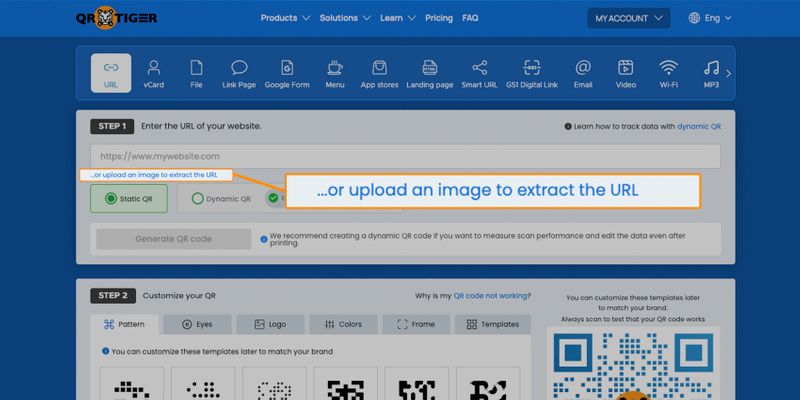Show more QR types with the right arrow
Screen dimensions: 800x400
point(728,73)
